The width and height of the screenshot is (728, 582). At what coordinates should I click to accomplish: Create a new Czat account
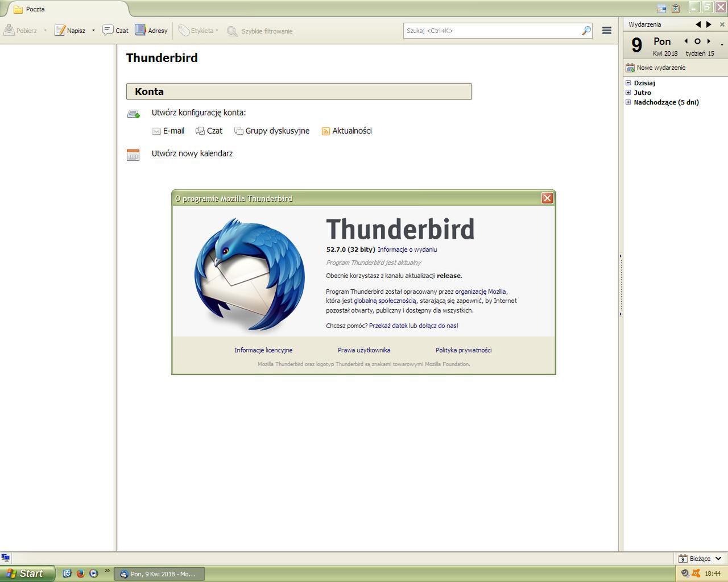(209, 131)
